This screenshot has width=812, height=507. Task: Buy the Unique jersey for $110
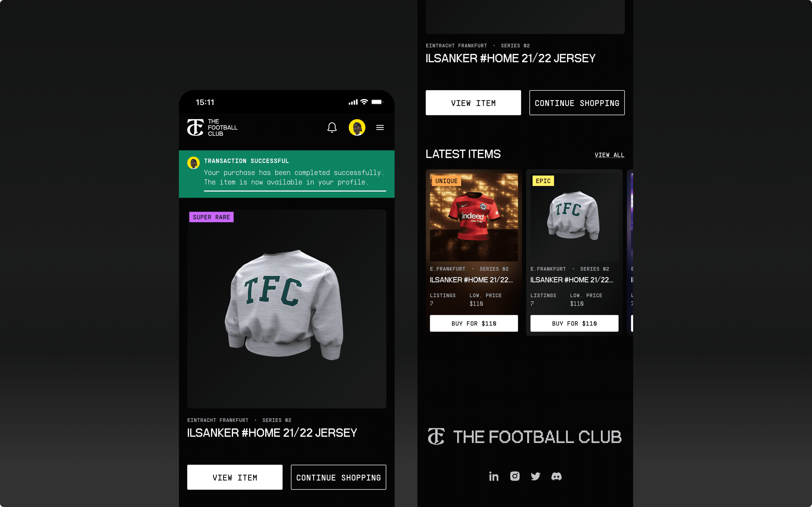pos(474,323)
